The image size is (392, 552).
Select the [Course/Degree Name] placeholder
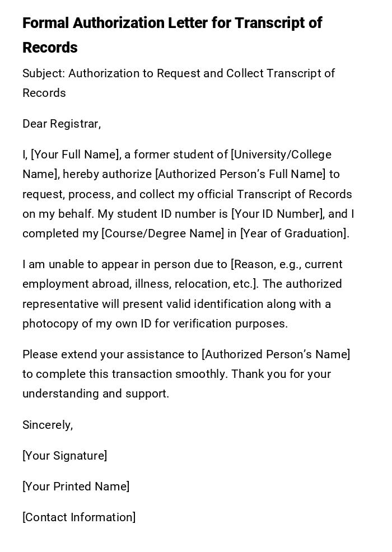[x=162, y=233]
